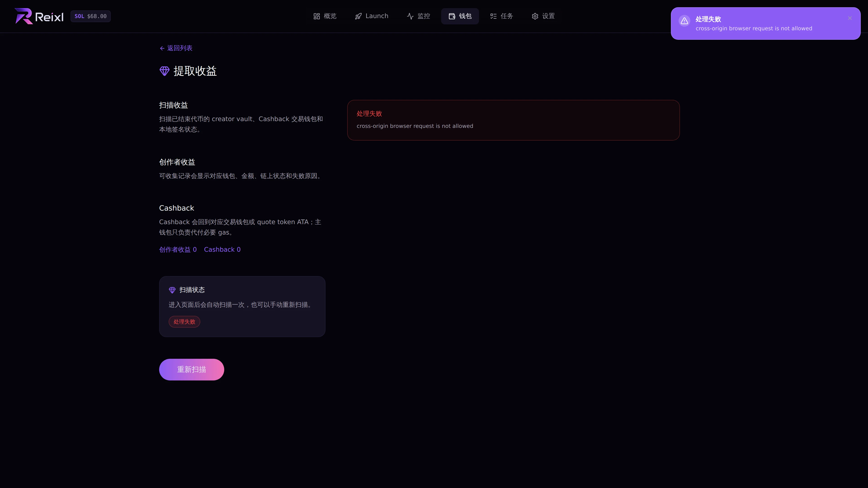
Task: Click the diamond icon beside 提取收益
Action: click(x=164, y=71)
